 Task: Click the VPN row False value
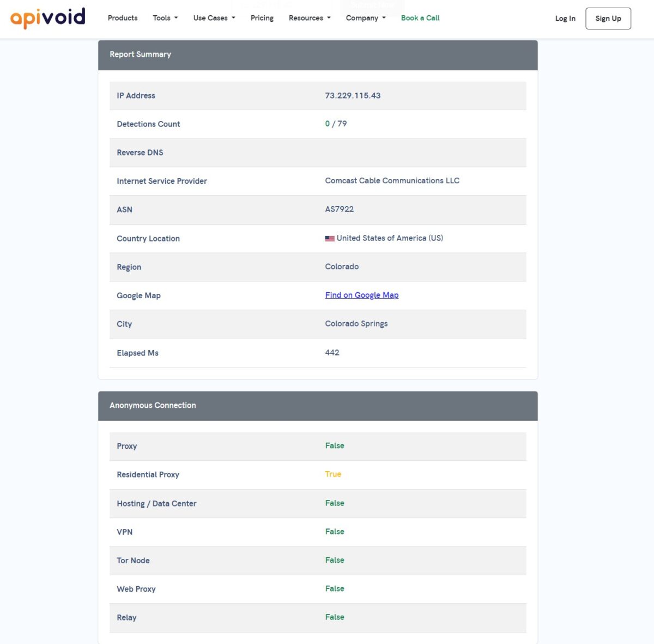tap(335, 531)
